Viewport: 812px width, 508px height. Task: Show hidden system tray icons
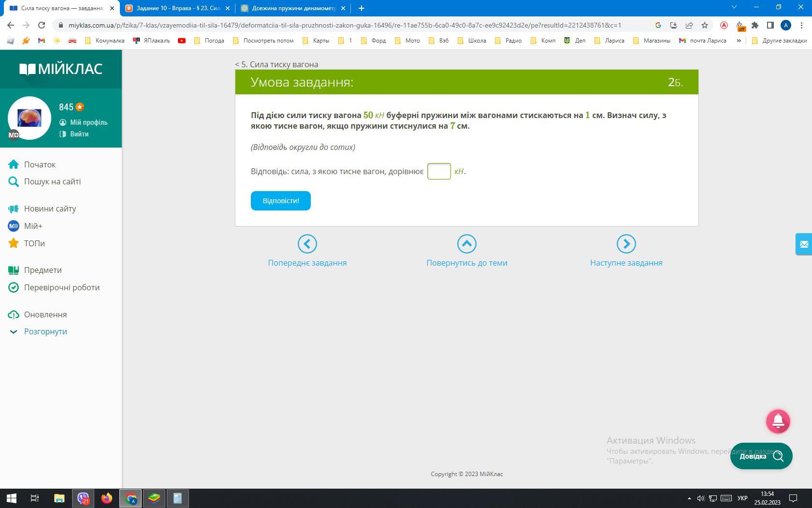click(x=689, y=498)
